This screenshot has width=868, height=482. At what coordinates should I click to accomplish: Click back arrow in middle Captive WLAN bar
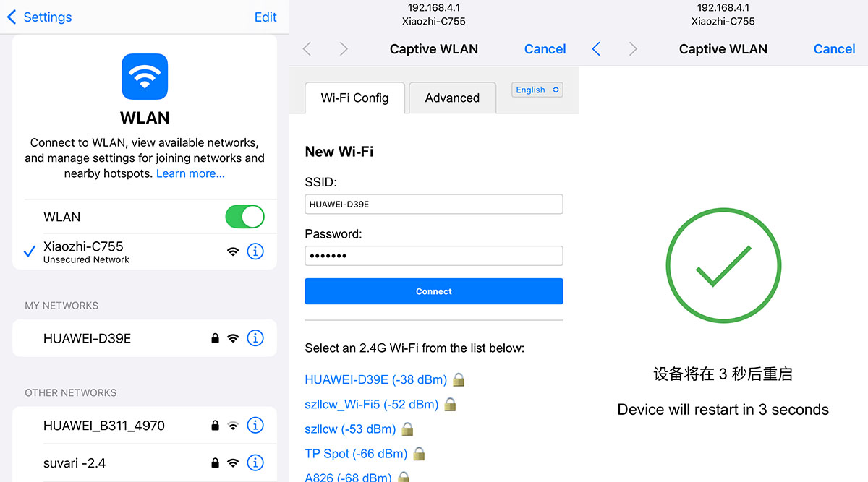click(307, 49)
